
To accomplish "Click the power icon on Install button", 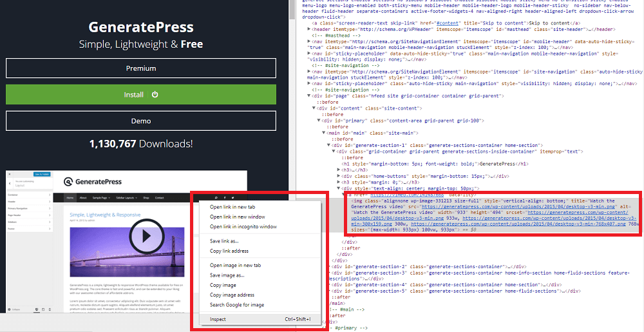I will 155,95.
